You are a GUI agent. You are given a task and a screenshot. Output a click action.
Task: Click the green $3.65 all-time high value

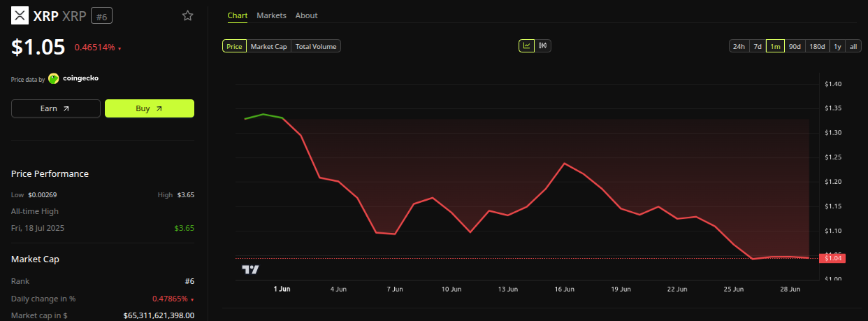185,228
